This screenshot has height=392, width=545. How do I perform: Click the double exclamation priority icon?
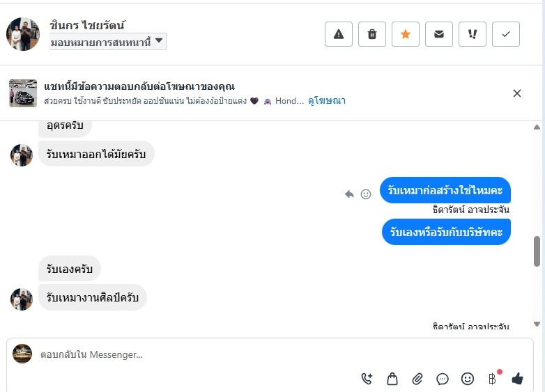(473, 34)
